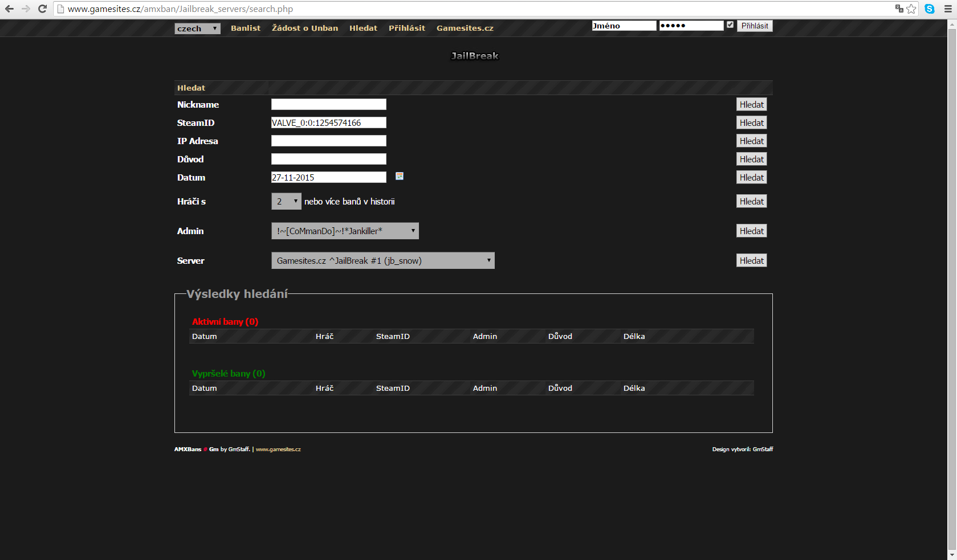Open Žádost o Unban menu item
This screenshot has width=957, height=560.
[x=305, y=28]
